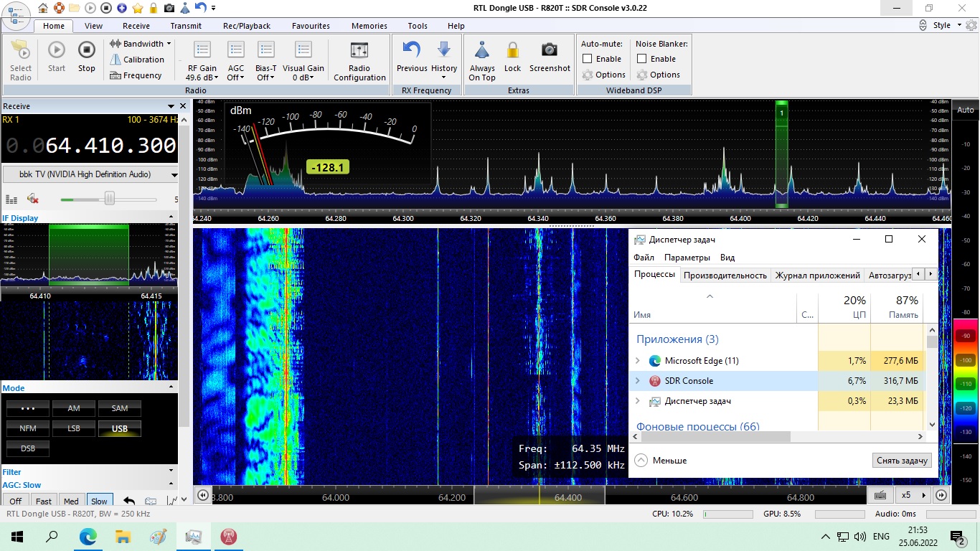Enable the Auto-mute checkbox
Screen dimensions: 980x551
pyautogui.click(x=588, y=59)
